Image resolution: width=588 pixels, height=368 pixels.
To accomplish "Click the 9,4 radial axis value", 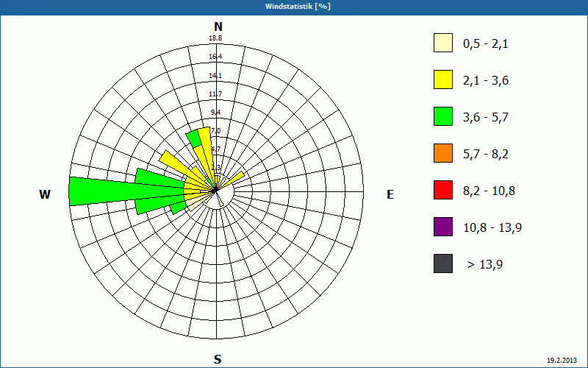I will click(215, 113).
